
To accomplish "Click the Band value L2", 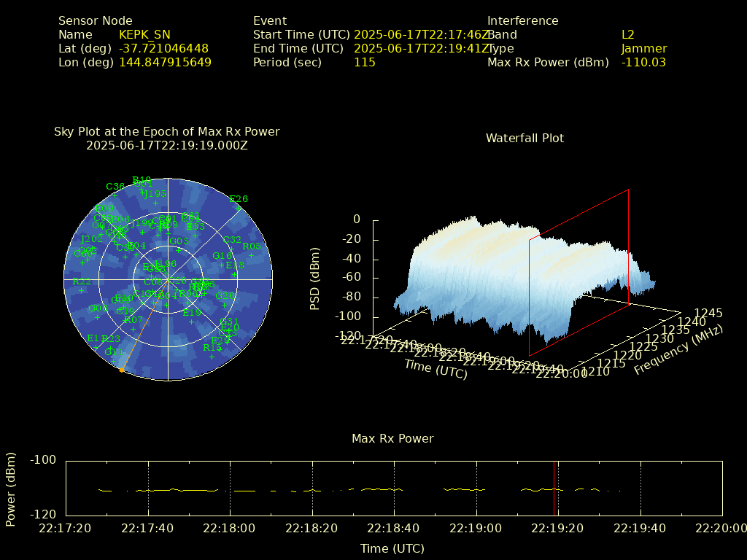I will tap(627, 34).
